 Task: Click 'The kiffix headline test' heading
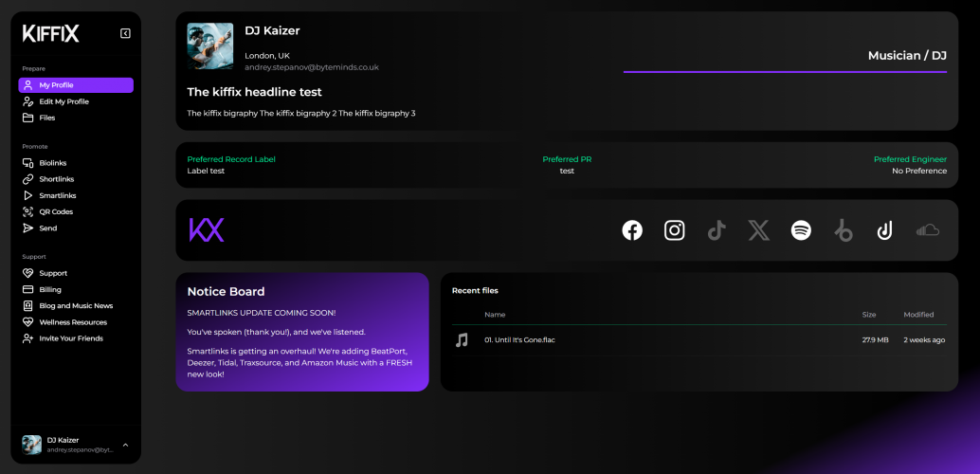[x=254, y=92]
